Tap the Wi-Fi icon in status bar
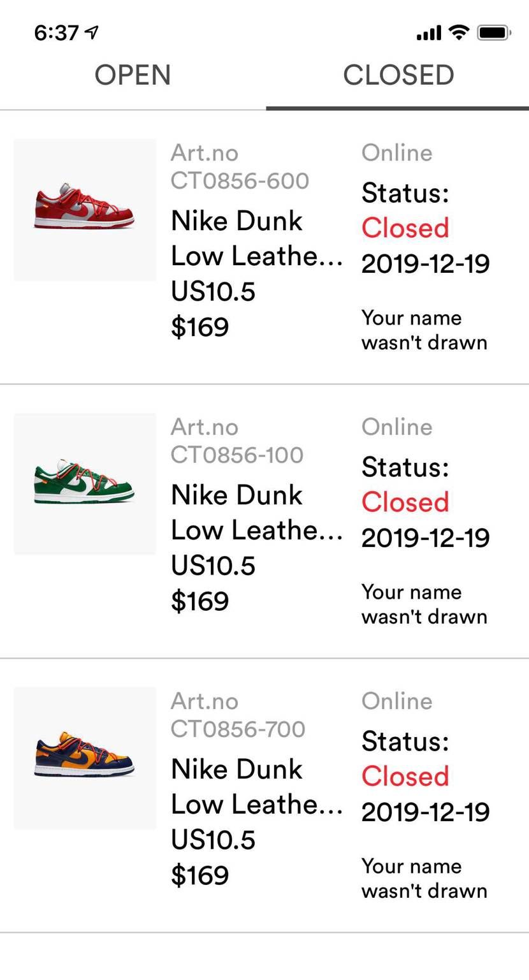 pos(458,32)
